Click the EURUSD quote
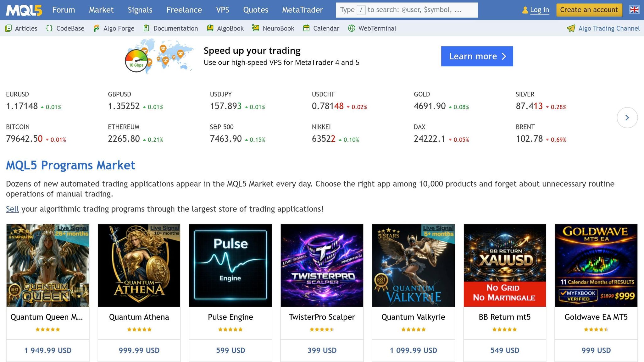 tap(34, 101)
